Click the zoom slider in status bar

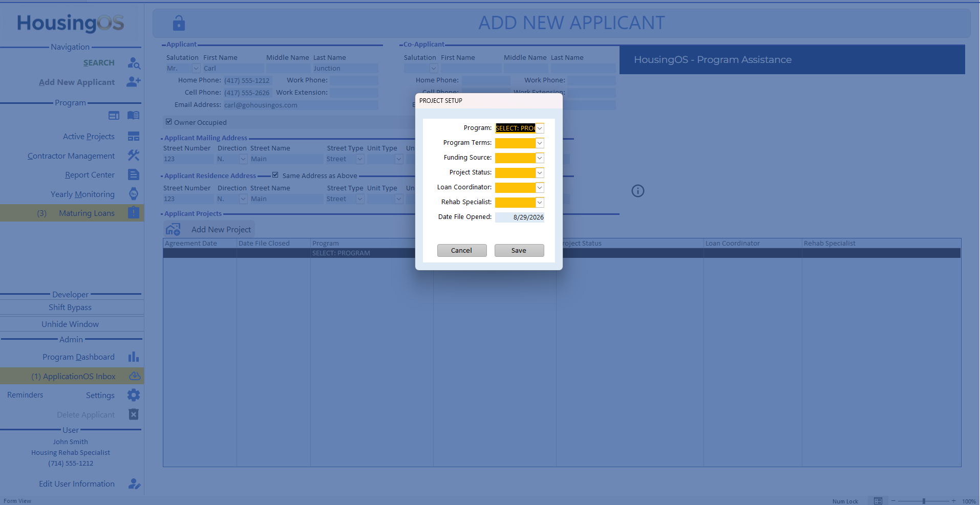click(924, 501)
